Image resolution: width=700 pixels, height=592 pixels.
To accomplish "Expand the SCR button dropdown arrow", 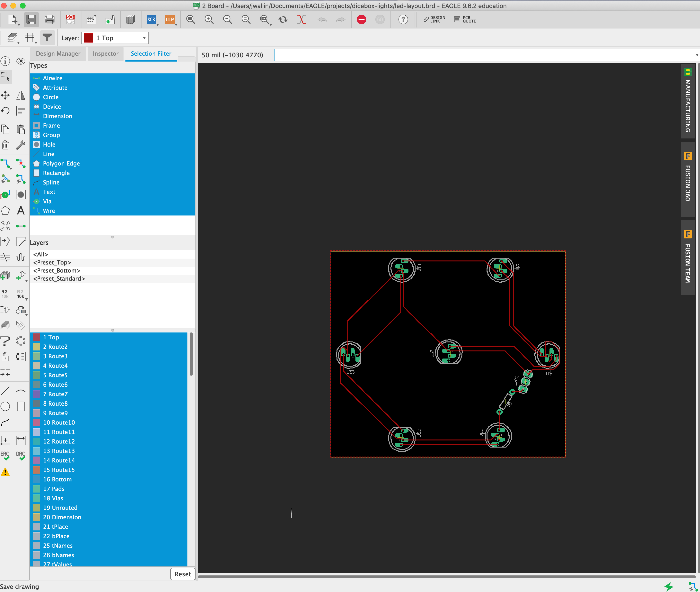I will point(157,24).
